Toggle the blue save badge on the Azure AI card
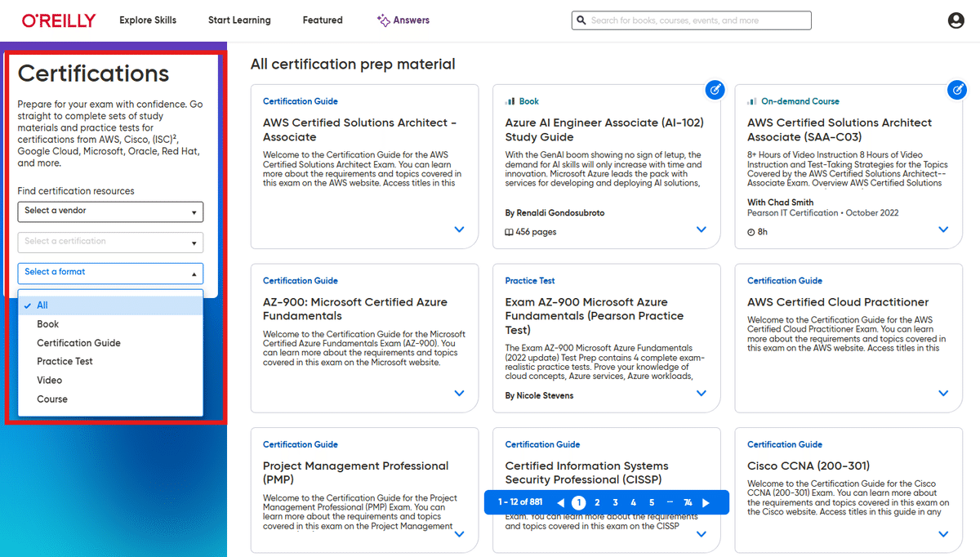Viewport: 980px width, 557px height. (715, 90)
